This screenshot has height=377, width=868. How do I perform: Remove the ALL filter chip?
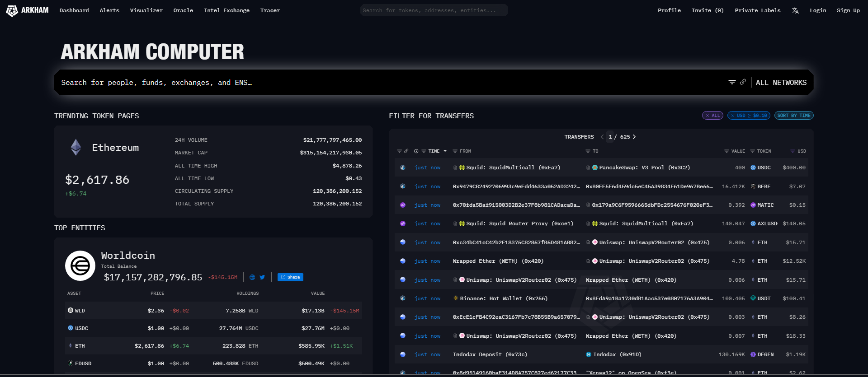coord(708,116)
